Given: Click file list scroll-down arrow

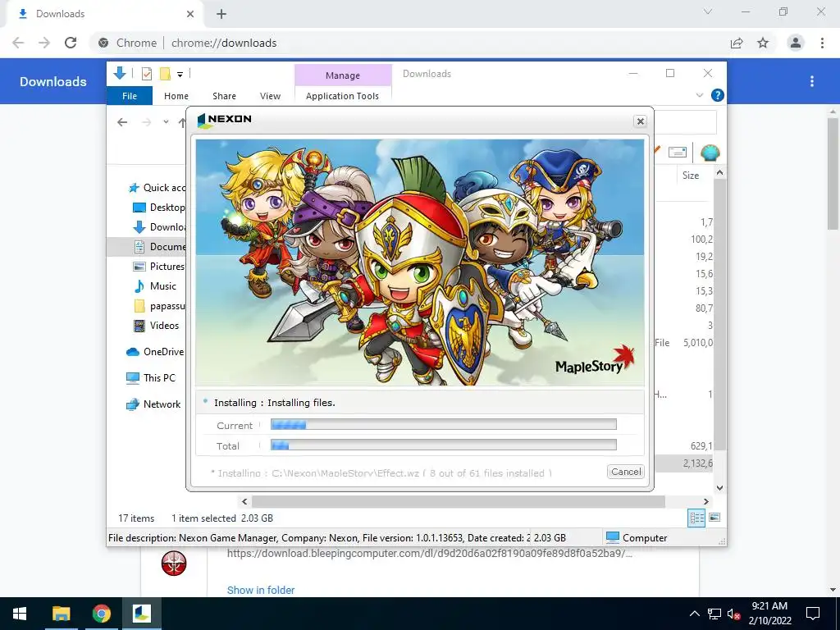Looking at the screenshot, I should pos(719,487).
